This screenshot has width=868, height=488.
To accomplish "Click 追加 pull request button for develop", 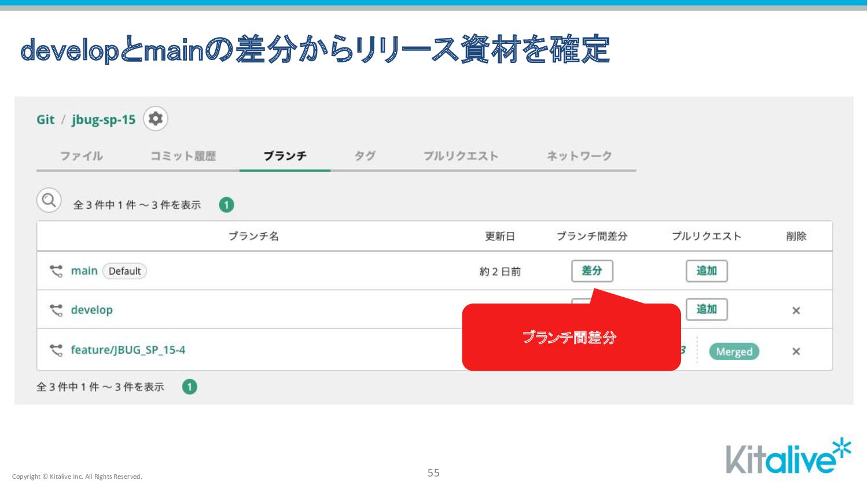I will coord(707,309).
